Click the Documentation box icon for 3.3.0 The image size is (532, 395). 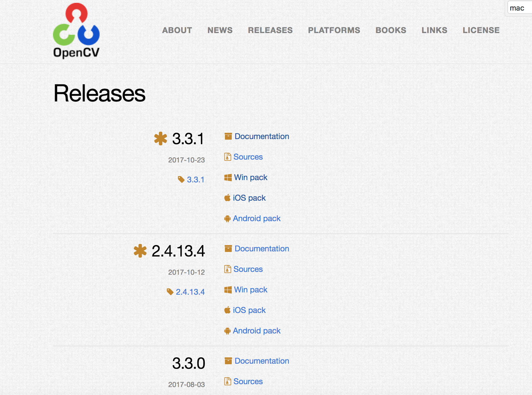tap(228, 361)
